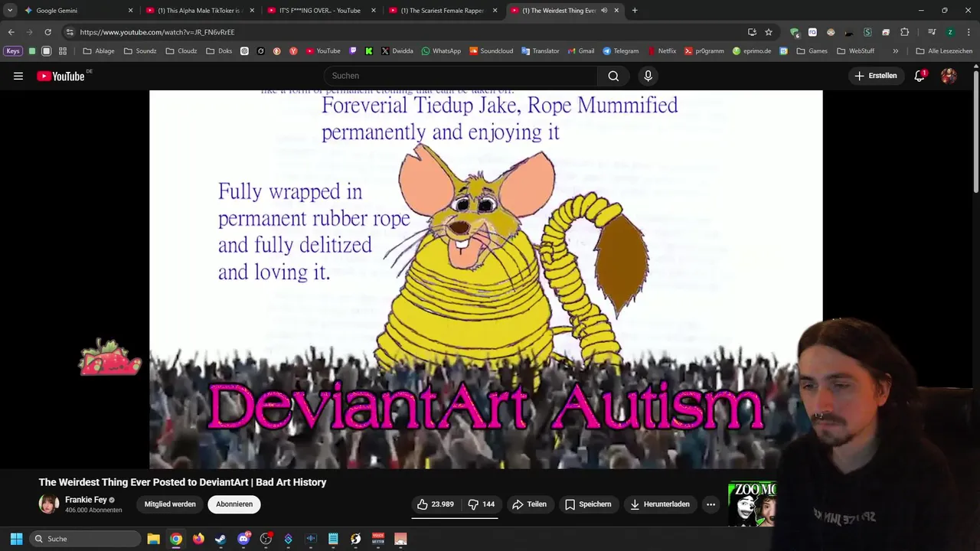Image resolution: width=980 pixels, height=551 pixels.
Task: Click the Mitglied werden button
Action: [x=170, y=504]
